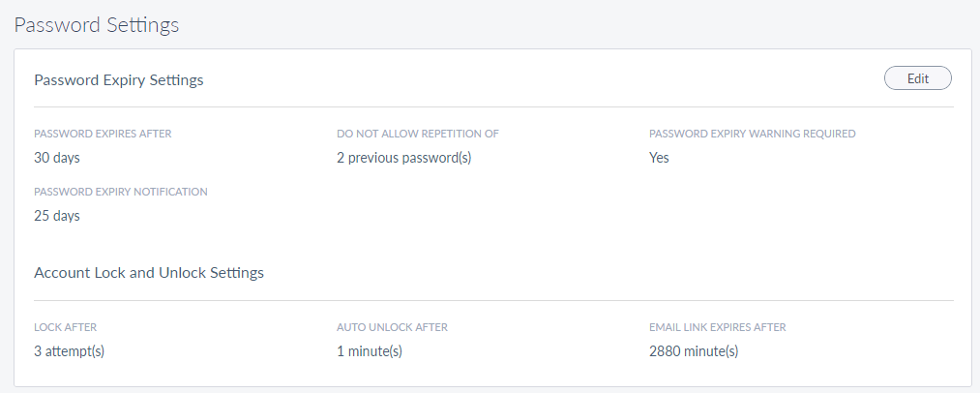Screen dimensions: 980x393
Task: Select the 2880 minute(s) link expiry value
Action: click(x=694, y=351)
